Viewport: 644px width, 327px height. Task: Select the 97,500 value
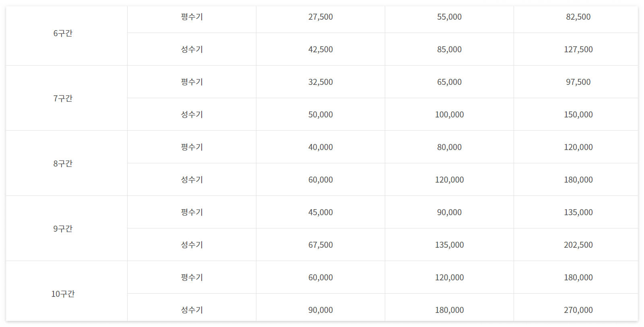click(578, 82)
